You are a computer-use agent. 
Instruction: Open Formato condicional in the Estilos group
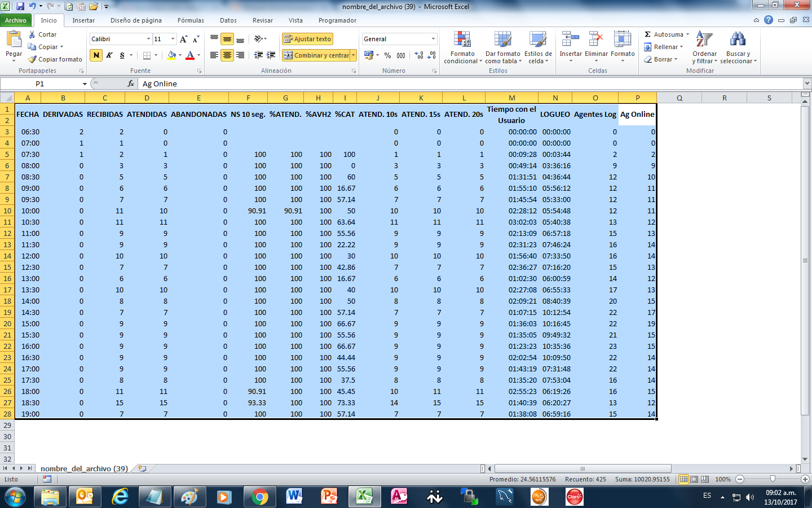coord(462,48)
